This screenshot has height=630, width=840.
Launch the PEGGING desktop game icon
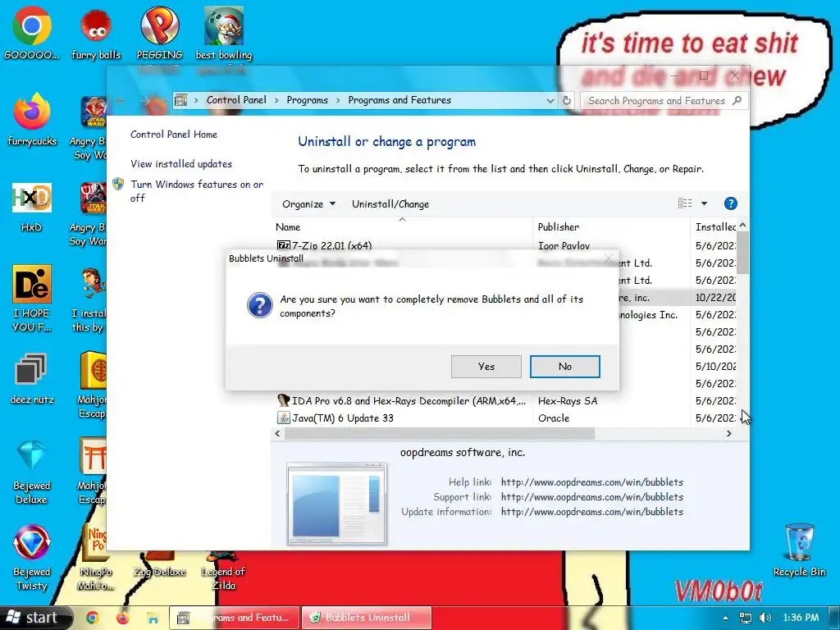click(159, 33)
